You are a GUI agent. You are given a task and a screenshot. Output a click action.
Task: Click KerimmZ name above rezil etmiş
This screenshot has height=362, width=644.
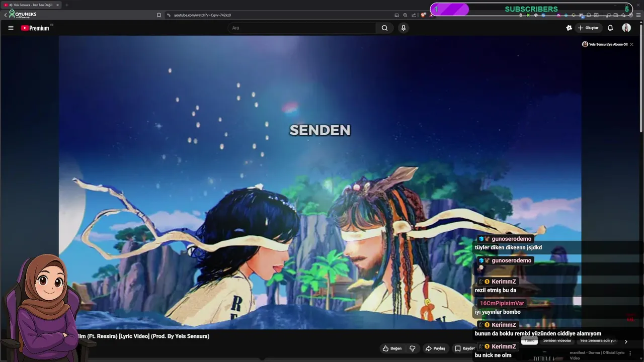(x=504, y=282)
